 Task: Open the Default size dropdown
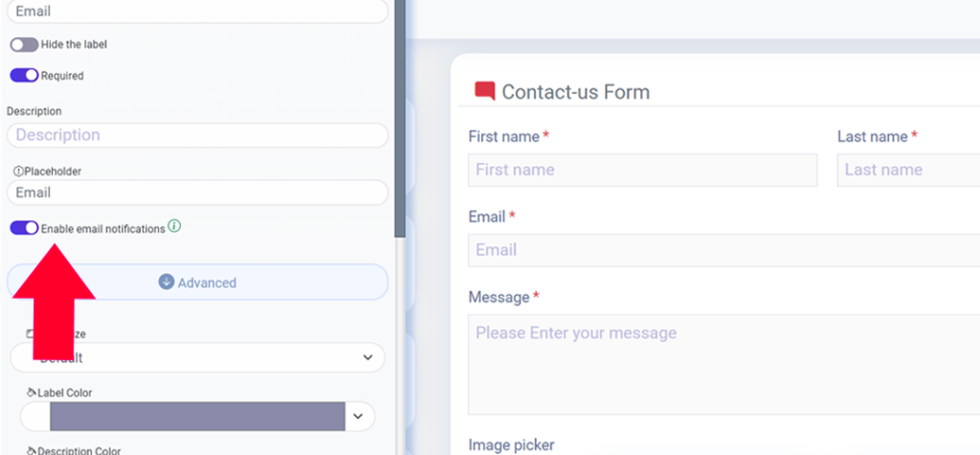[197, 357]
